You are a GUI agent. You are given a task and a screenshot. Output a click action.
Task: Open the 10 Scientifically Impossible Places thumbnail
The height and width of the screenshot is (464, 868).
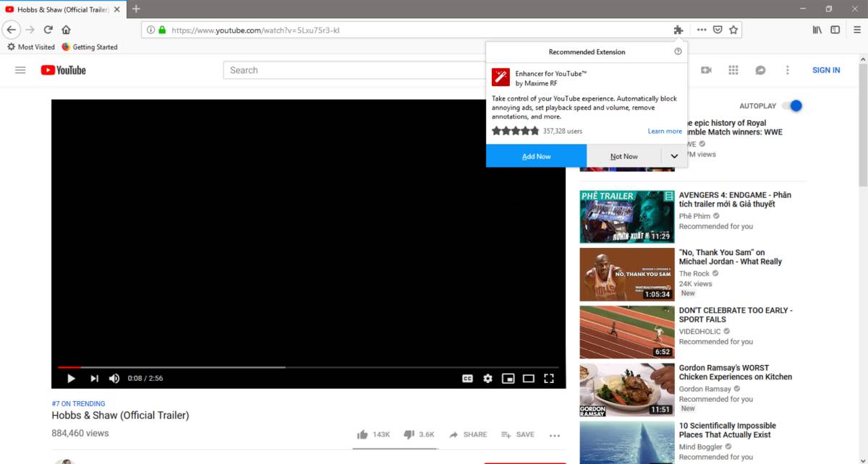click(x=627, y=442)
